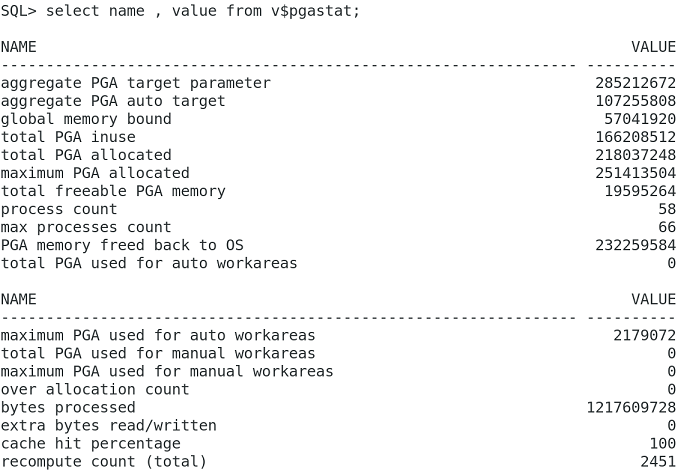This screenshot has height=470, width=685.
Task: Click the 'global memory bound' row name
Action: point(86,119)
